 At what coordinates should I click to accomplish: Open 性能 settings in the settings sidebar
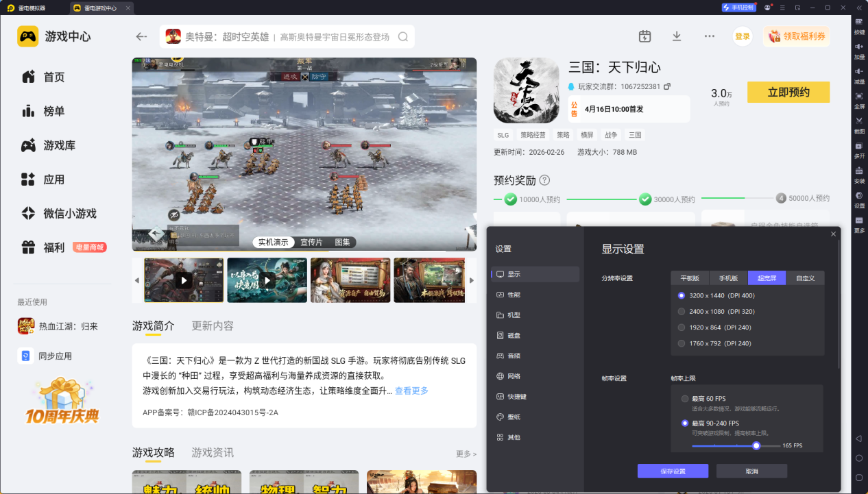pos(514,295)
